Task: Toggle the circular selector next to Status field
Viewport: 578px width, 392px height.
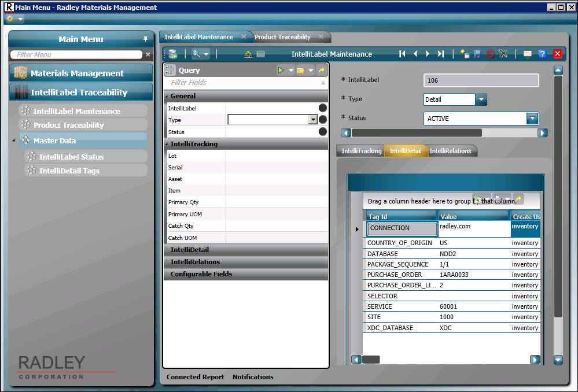Action: tap(322, 132)
